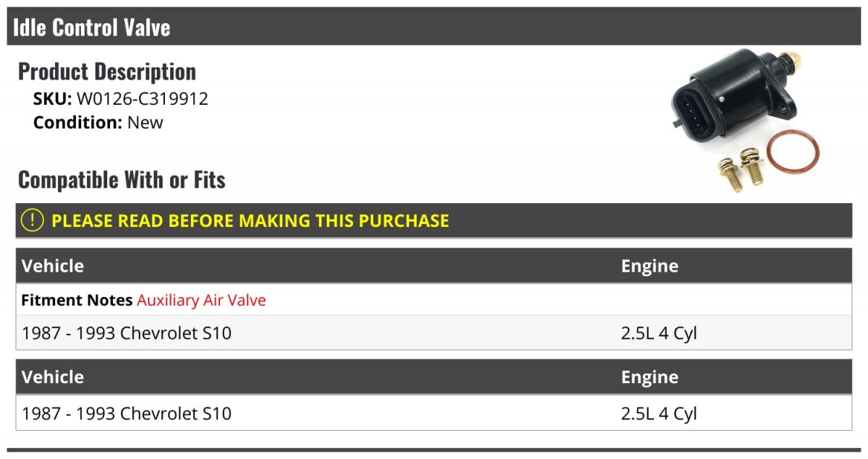The height and width of the screenshot is (459, 868).
Task: Click 2.5L 4 Cyl in second table
Action: (x=659, y=413)
